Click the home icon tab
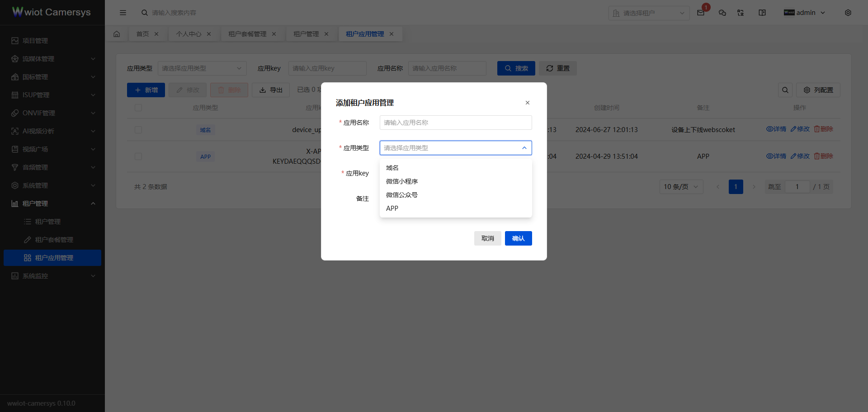This screenshot has width=868, height=412. pos(117,34)
